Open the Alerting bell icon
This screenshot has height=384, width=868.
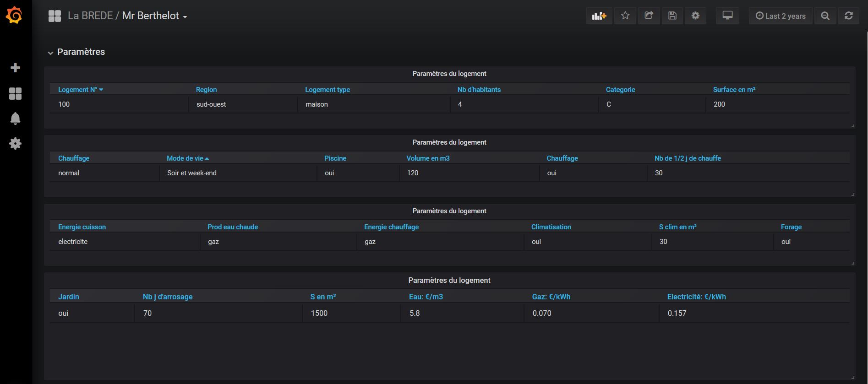(15, 119)
